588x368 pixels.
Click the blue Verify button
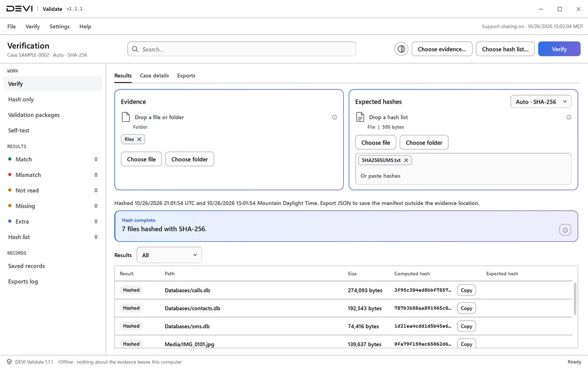[x=559, y=49]
